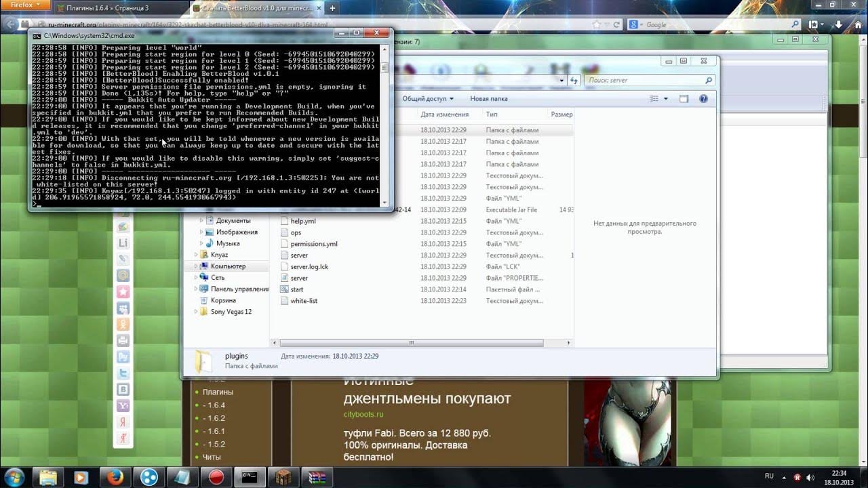Toggle the Explorer preview pane icon
Screen dimensions: 868x488
(x=684, y=99)
